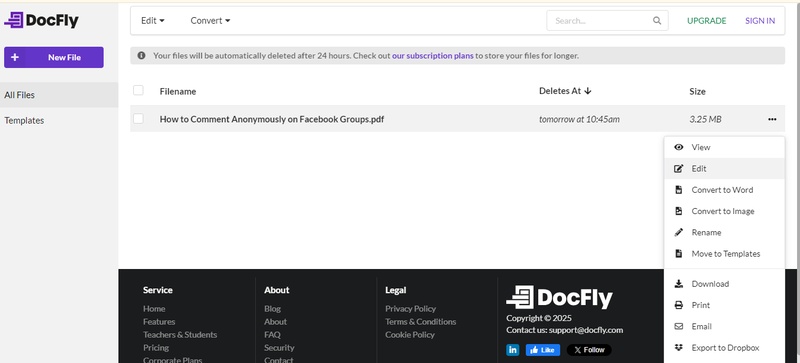Click the file icon beside Move to Templates

click(679, 254)
